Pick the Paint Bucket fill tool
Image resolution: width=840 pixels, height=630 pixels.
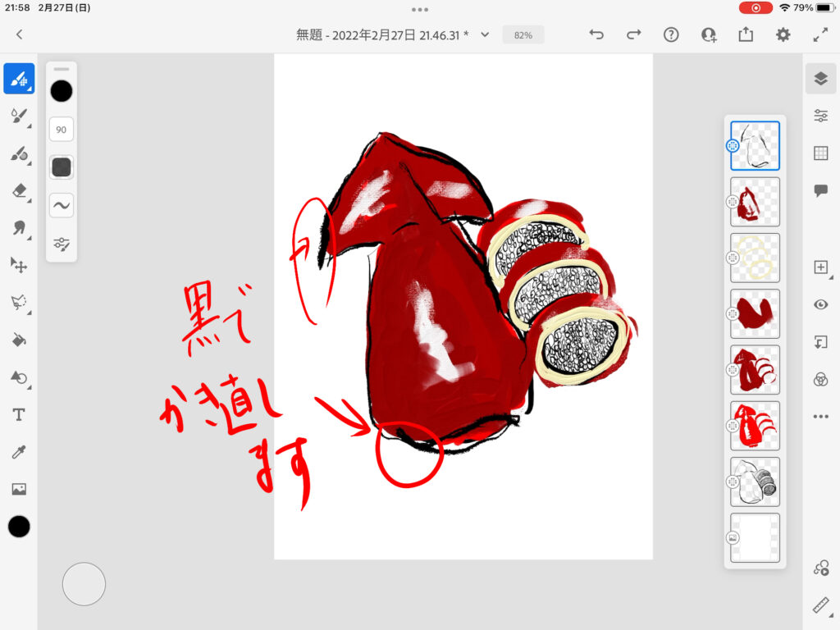(19, 340)
